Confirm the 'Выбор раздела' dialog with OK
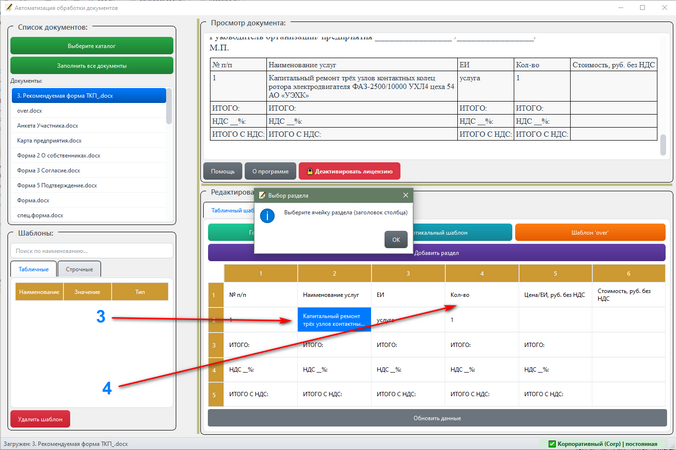The width and height of the screenshot is (676, 450). [x=396, y=240]
